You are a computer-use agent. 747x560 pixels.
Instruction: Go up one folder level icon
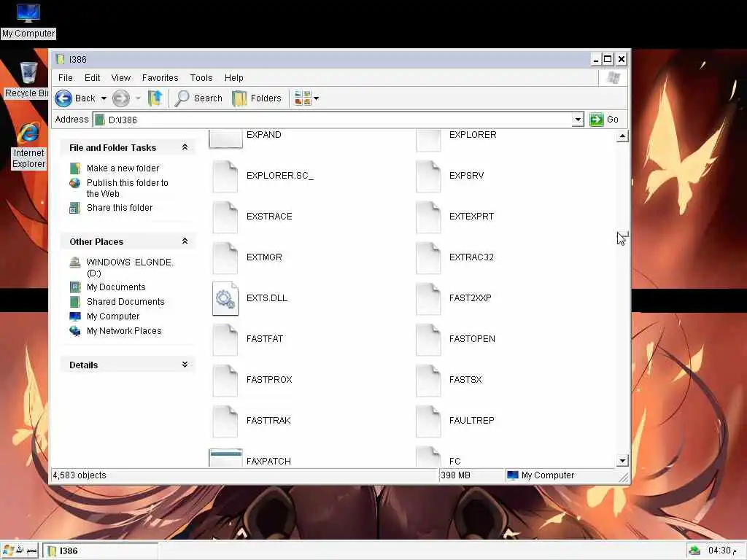[155, 98]
